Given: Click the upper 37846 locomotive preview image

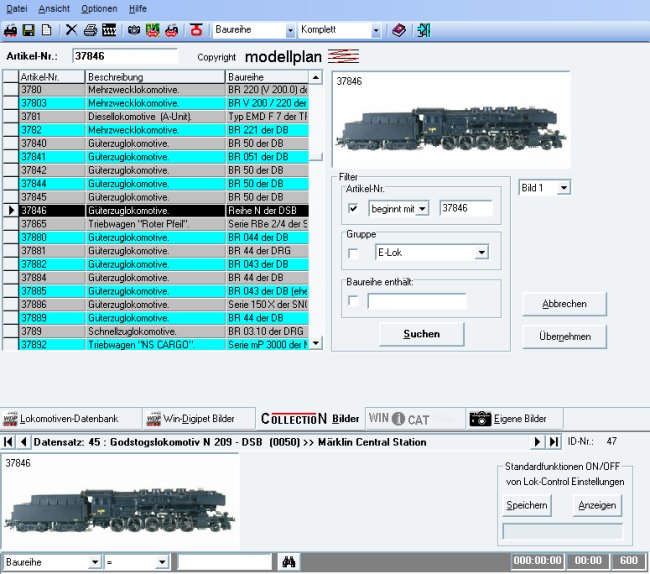Looking at the screenshot, I should click(451, 120).
